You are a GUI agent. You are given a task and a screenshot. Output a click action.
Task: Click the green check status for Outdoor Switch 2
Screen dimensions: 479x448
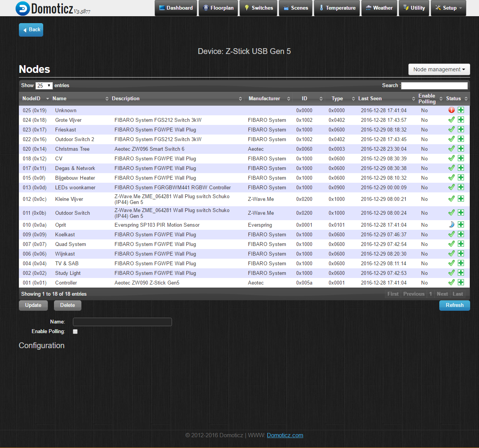pos(452,139)
